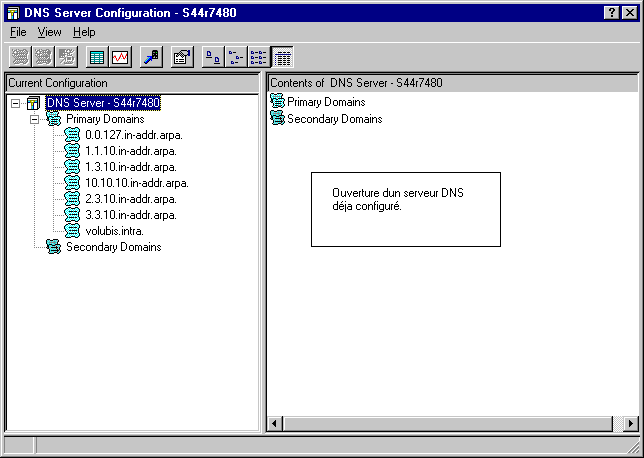Switch to list view
This screenshot has width=644, height=458.
[259, 57]
